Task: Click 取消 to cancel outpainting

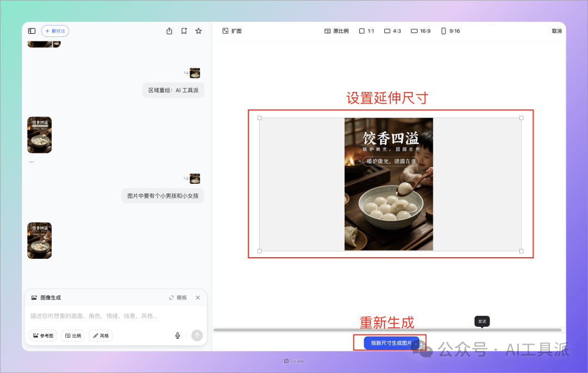Action: [x=556, y=31]
